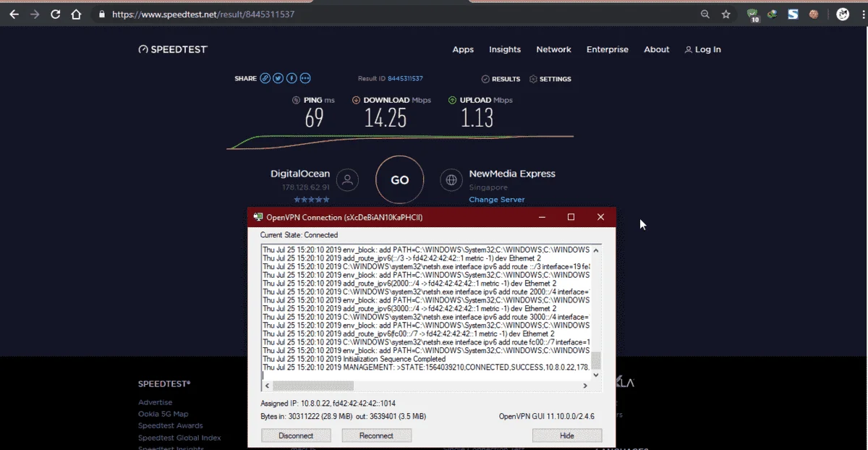
Task: Click the log scroll right arrow
Action: click(586, 386)
